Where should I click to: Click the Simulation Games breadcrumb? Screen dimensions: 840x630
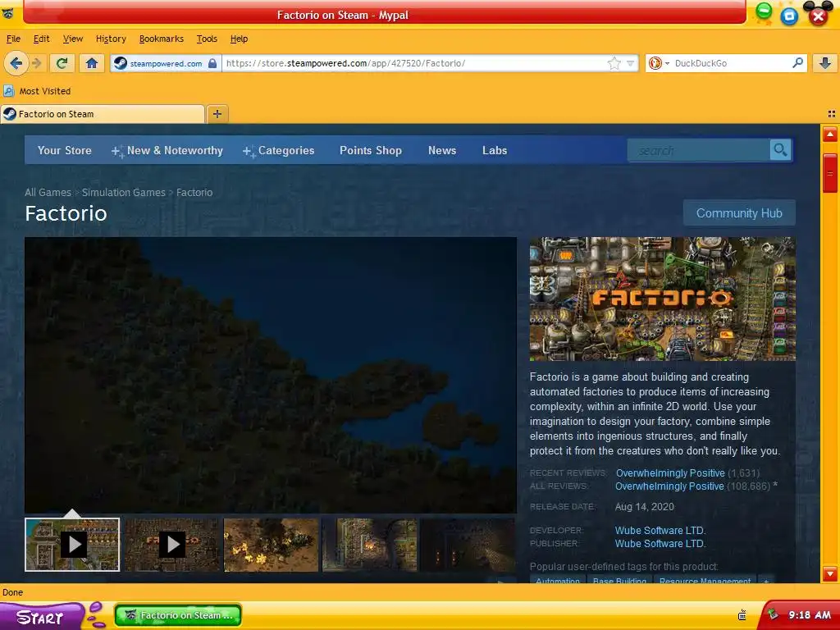pyautogui.click(x=124, y=192)
